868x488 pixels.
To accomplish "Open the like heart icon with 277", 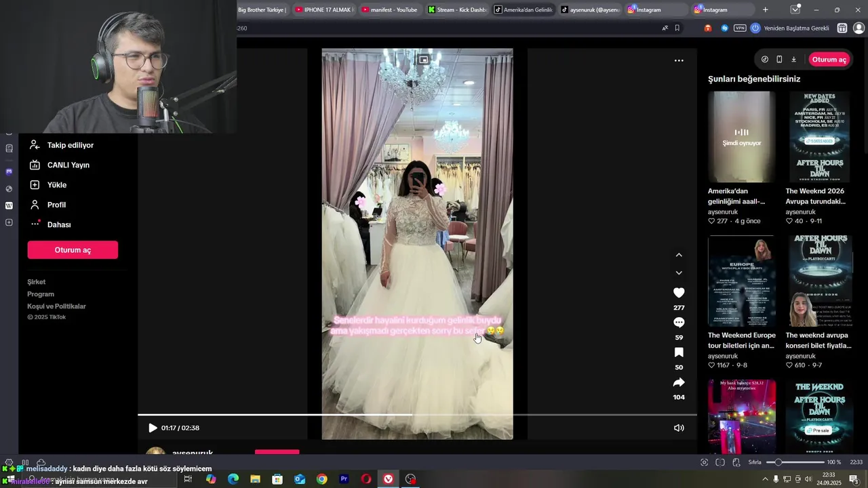I will tap(679, 293).
